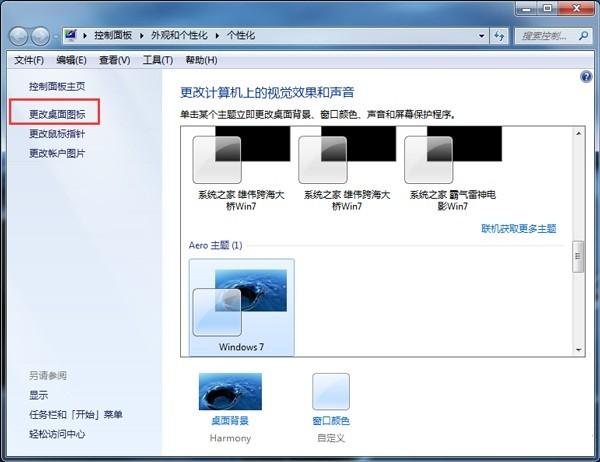Click the Back navigation arrow button

tap(18, 36)
